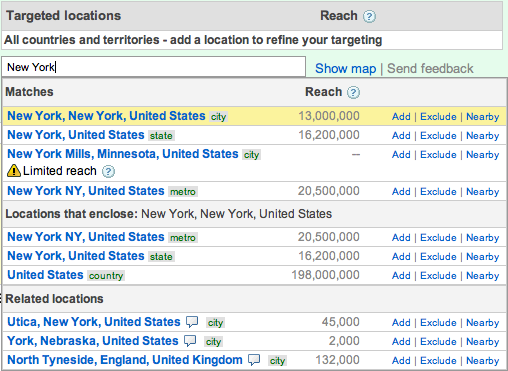Exclude Utica, New York city
Viewport: 508px width, 371px height.
click(438, 322)
